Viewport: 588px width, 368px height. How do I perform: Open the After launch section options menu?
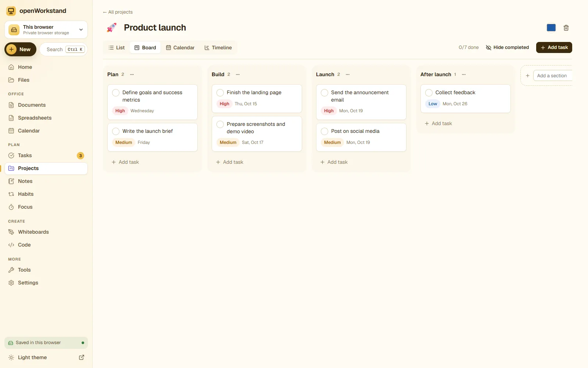point(464,74)
